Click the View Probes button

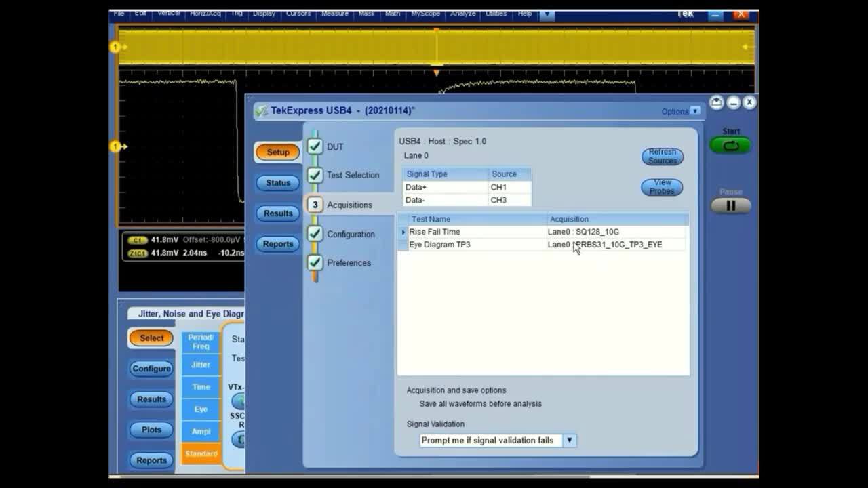[662, 187]
